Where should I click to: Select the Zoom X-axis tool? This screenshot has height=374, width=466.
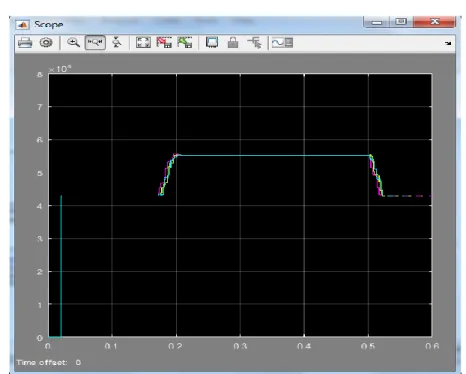(x=95, y=43)
